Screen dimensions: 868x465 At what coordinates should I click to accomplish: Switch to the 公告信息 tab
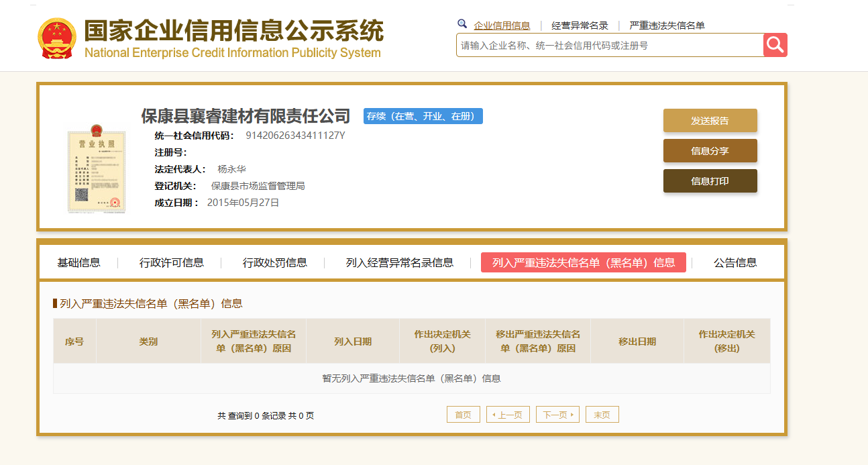coord(735,262)
